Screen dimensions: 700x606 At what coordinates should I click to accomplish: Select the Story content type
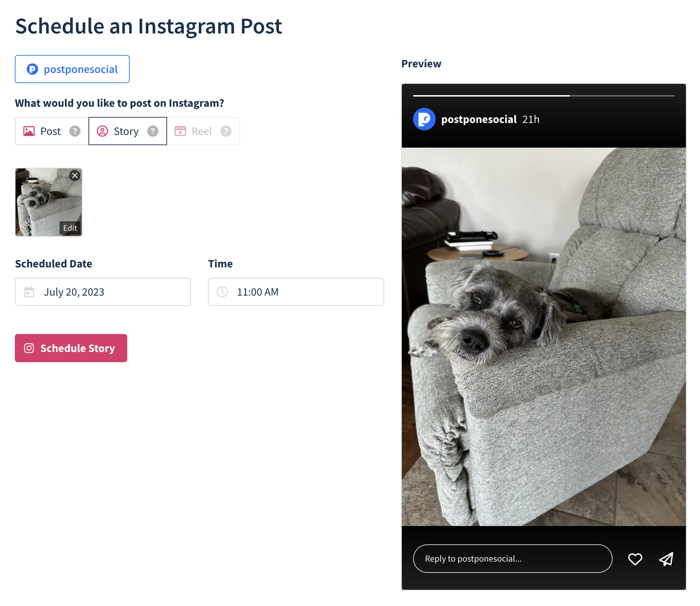(x=126, y=131)
